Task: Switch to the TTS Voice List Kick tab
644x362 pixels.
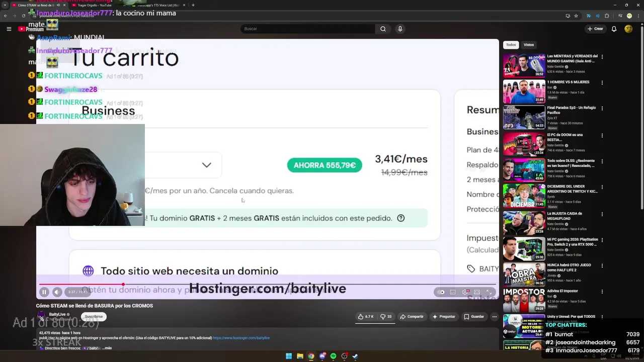Action: [158, 5]
